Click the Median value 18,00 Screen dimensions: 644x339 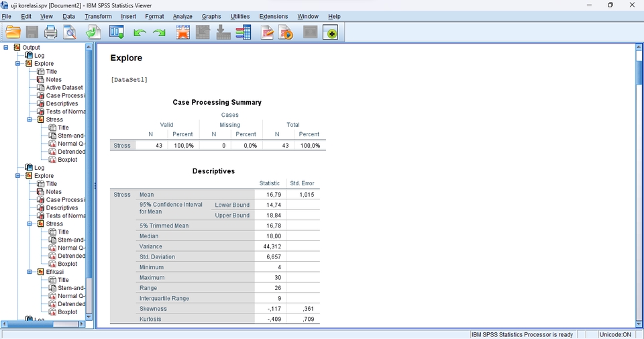pos(274,236)
